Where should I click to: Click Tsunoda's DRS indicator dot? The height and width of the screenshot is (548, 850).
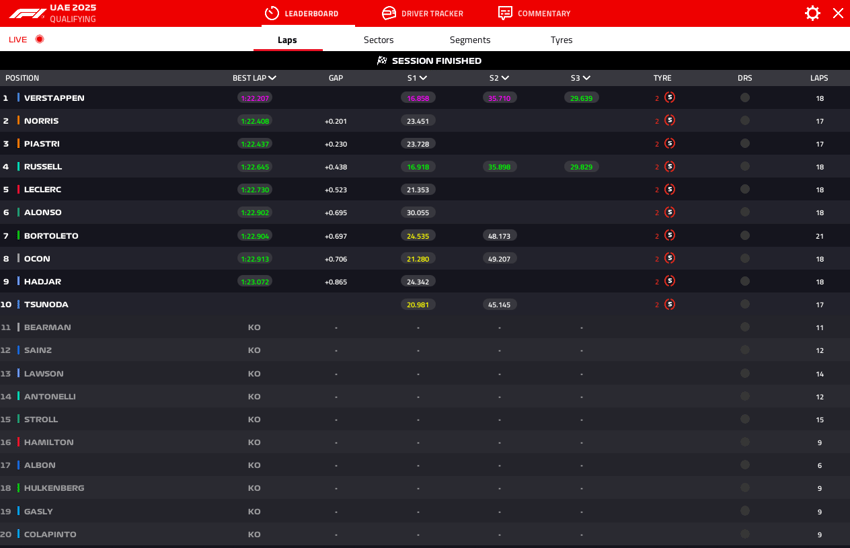pyautogui.click(x=745, y=304)
